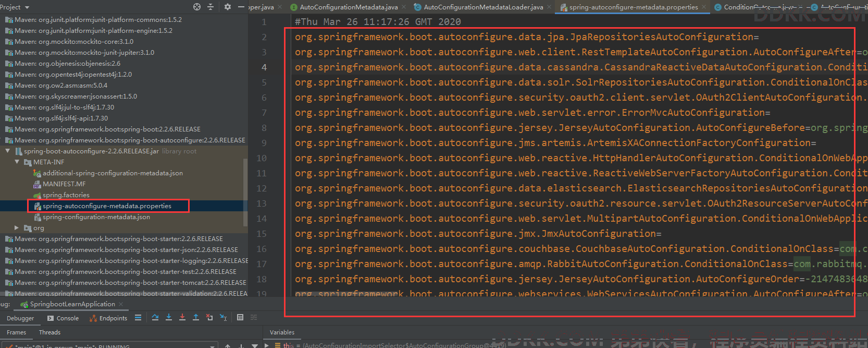The width and height of the screenshot is (868, 348).
Task: Collapse the spring-boot-autoconfigure-2.2.6.RELEASE.jar node
Action: click(x=7, y=151)
